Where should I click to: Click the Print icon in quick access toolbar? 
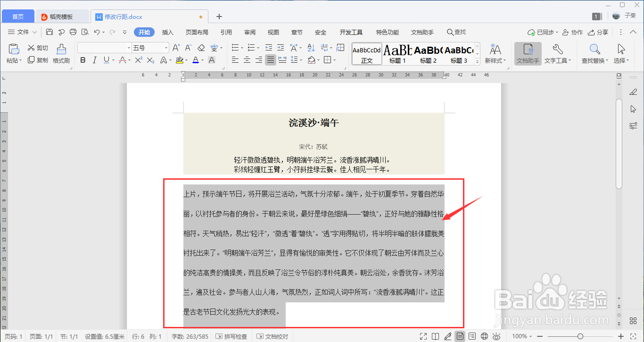(73, 32)
